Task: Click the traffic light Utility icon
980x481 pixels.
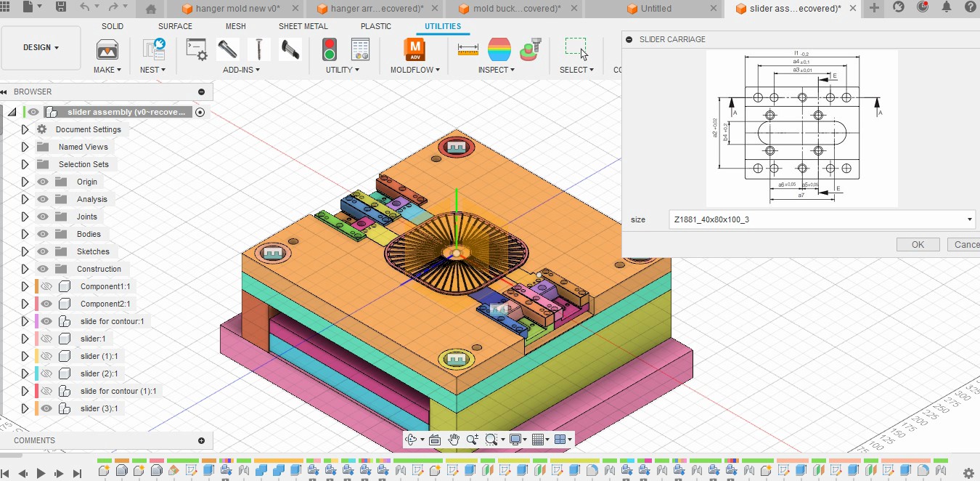Action: click(330, 49)
